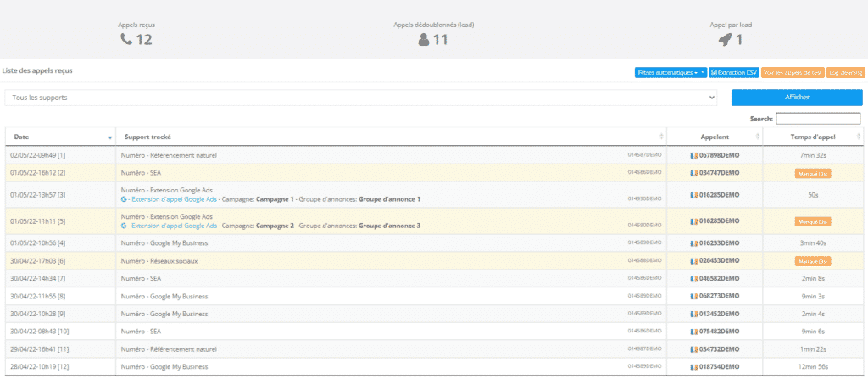Image resolution: width=868 pixels, height=379 pixels.
Task: Click the icon beside caller 034747DEMO
Action: tap(694, 173)
